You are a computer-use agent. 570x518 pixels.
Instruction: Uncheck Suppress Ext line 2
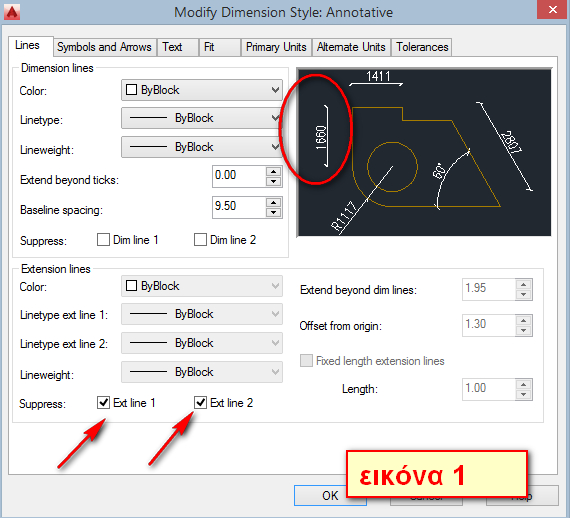[200, 402]
